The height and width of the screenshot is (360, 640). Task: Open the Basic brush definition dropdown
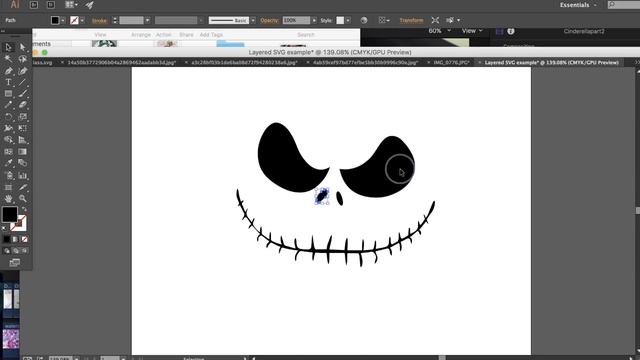click(253, 20)
